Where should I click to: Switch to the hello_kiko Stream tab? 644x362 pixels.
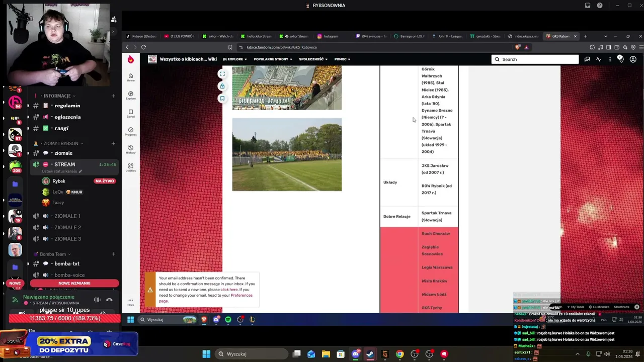click(x=256, y=36)
